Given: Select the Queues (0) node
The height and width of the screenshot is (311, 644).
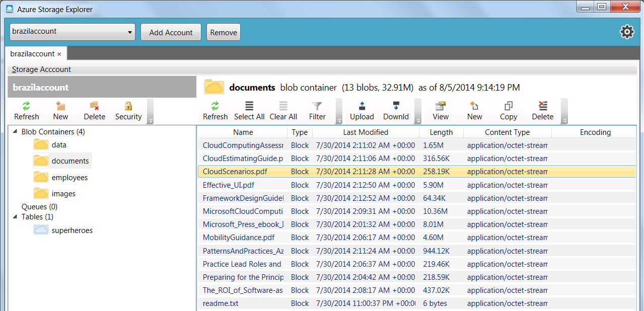Looking at the screenshot, I should [x=39, y=206].
